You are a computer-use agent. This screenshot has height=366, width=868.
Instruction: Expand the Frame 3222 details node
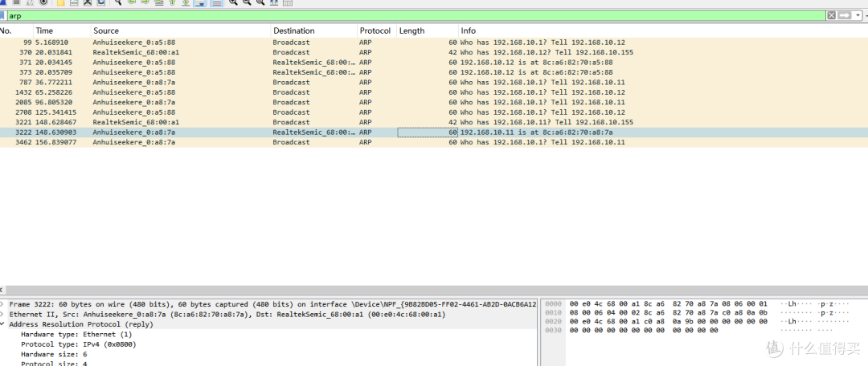tap(2, 305)
